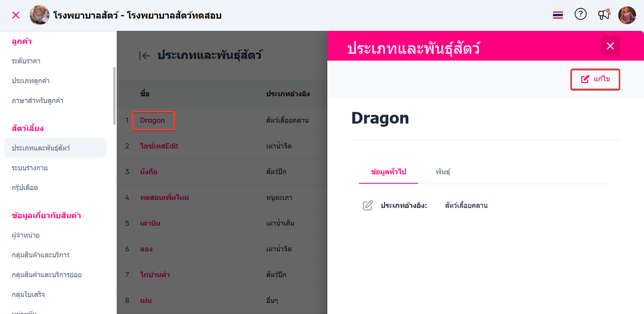This screenshot has width=644, height=314.
Task: Close the main menu with the X icon
Action: [16, 15]
